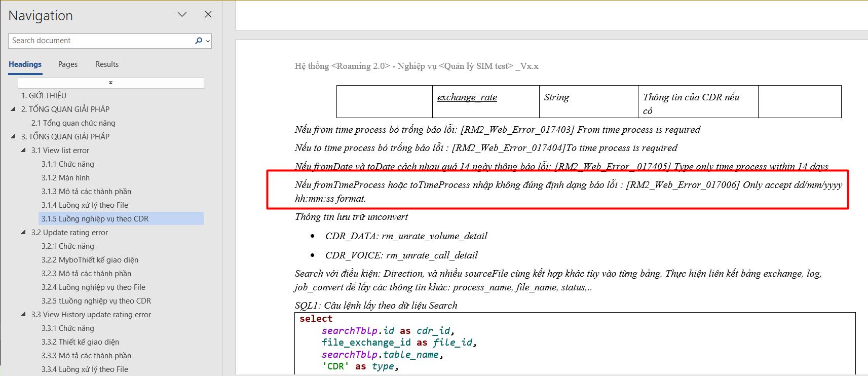Jump to beginning bar in headings list
The image size is (868, 376).
(110, 83)
